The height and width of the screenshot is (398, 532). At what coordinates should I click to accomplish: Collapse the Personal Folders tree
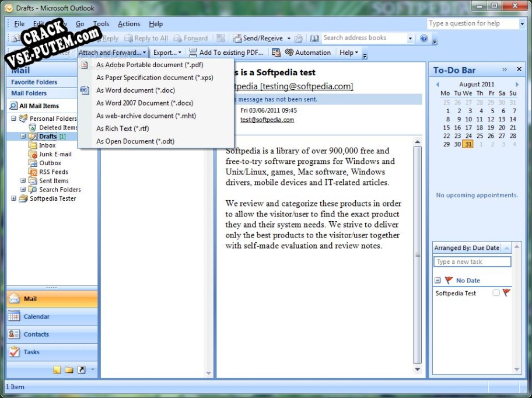[13, 118]
